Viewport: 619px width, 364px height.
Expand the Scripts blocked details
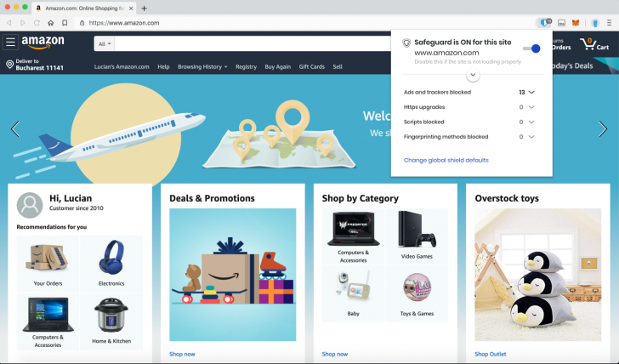tap(531, 122)
